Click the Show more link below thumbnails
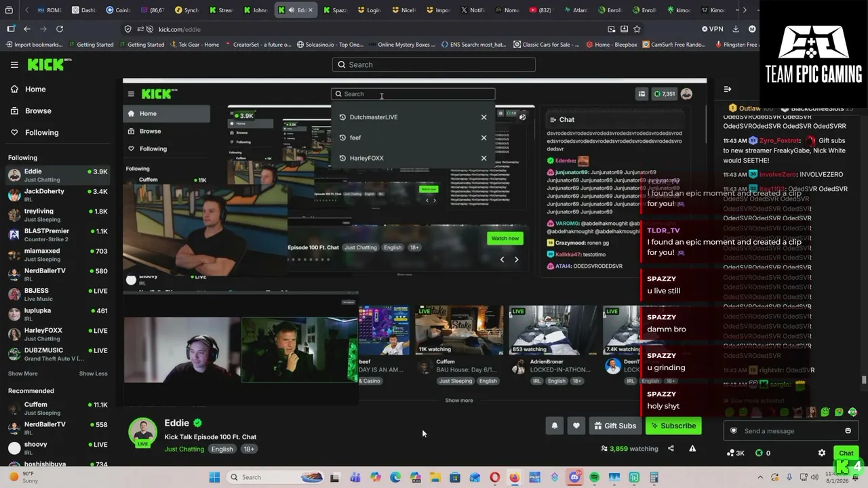The image size is (868, 488). coord(459,401)
